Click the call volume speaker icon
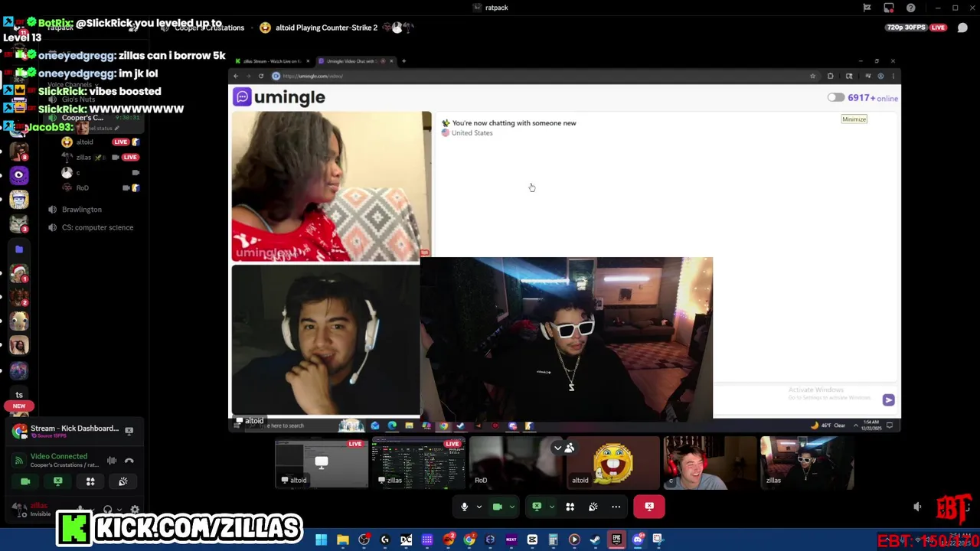Image resolution: width=980 pixels, height=551 pixels. [917, 507]
